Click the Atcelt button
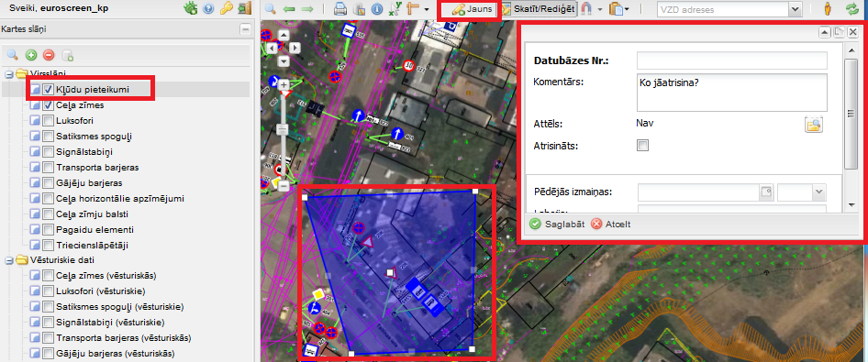Image resolution: width=868 pixels, height=362 pixels. 610,225
